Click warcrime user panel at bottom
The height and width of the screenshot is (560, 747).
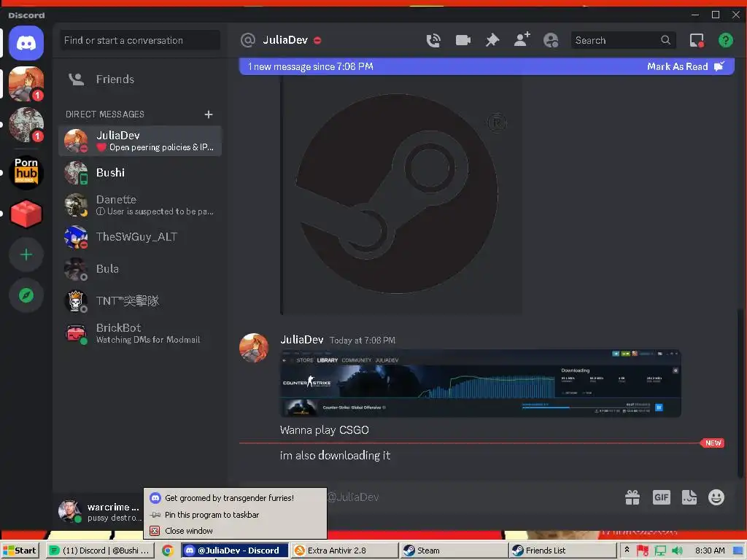99,511
